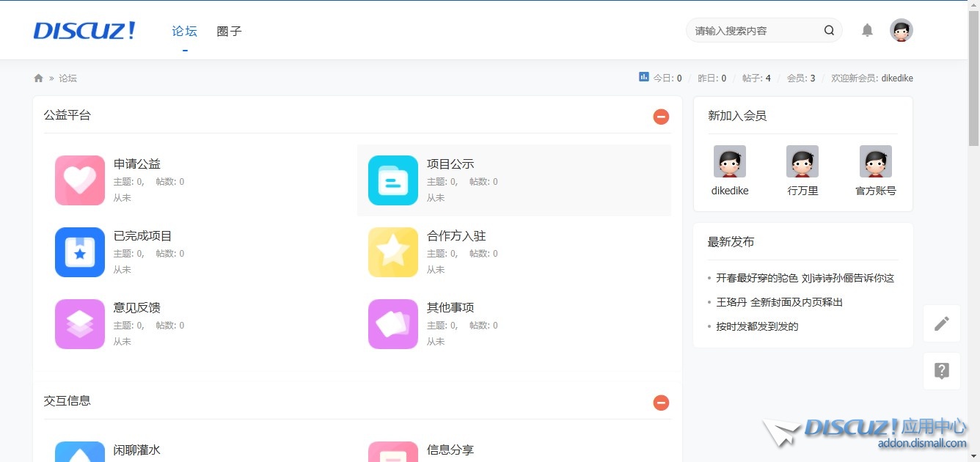This screenshot has height=462, width=980.
Task: Open the cyan folder 项目公示 icon
Action: pos(393,180)
